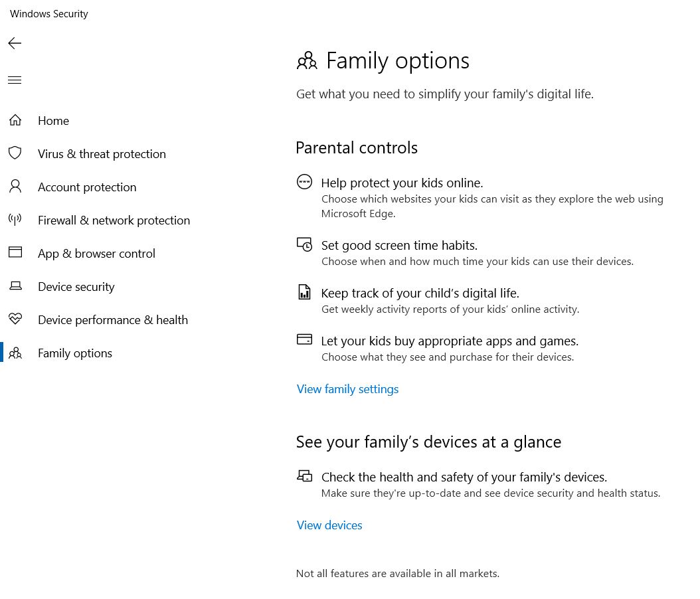
Task: Click the App & browser control window icon
Action: point(15,253)
